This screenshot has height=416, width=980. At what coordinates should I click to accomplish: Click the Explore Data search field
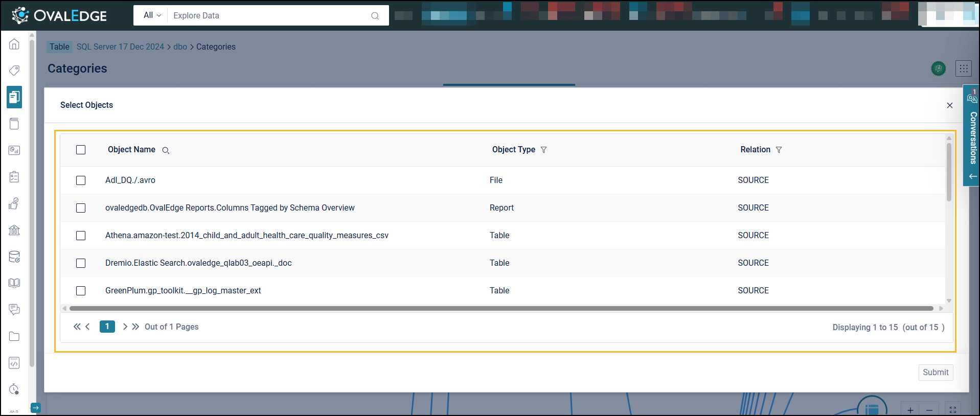point(271,15)
